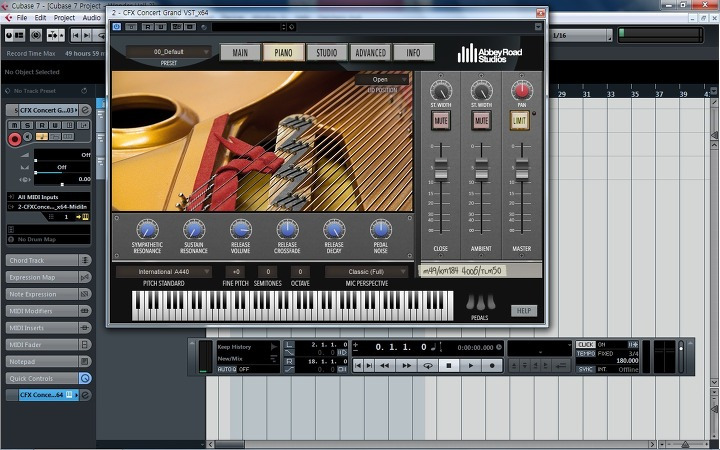Open the Lid Position dropdown showing Open

click(382, 79)
